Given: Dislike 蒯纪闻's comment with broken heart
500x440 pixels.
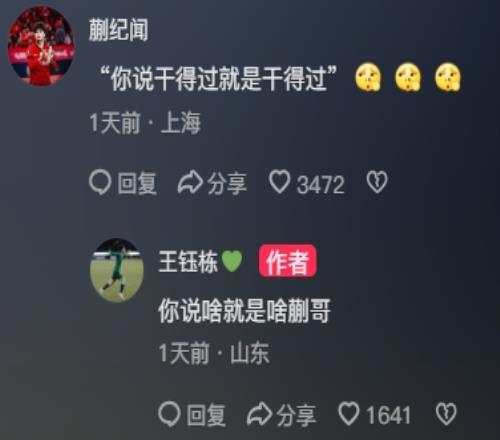Looking at the screenshot, I should tap(377, 182).
